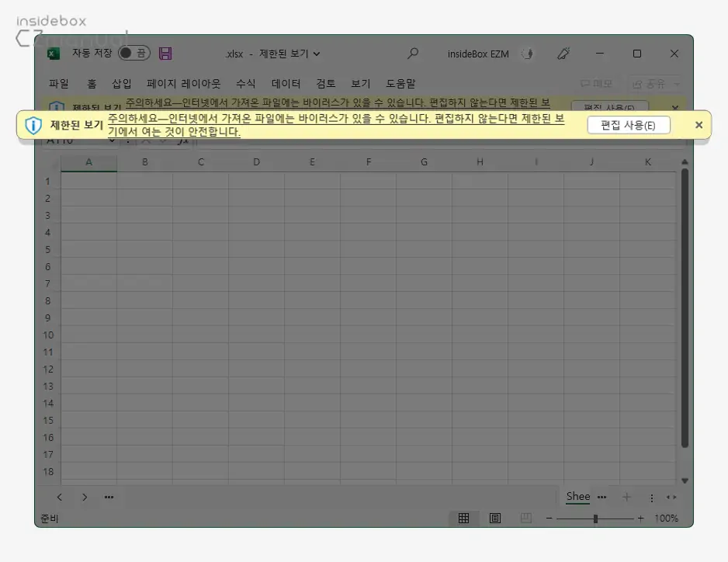The image size is (728, 562).
Task: Select the Shee sheet tab
Action: [577, 497]
